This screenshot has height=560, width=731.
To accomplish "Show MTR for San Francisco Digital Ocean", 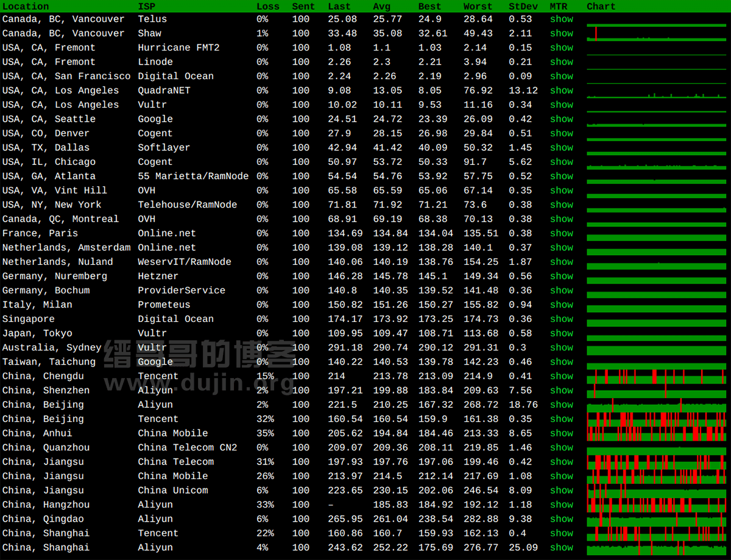I will click(561, 76).
